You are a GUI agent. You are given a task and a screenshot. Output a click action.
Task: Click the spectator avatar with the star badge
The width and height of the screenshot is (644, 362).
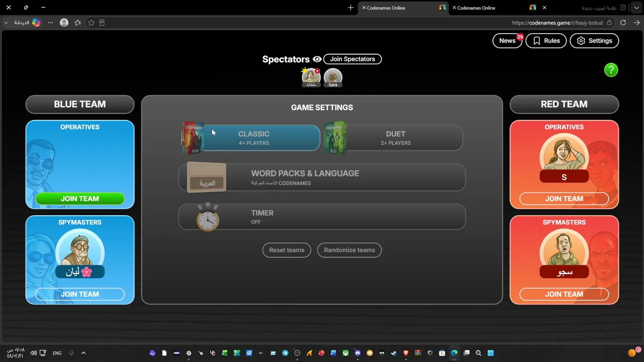coord(311,77)
